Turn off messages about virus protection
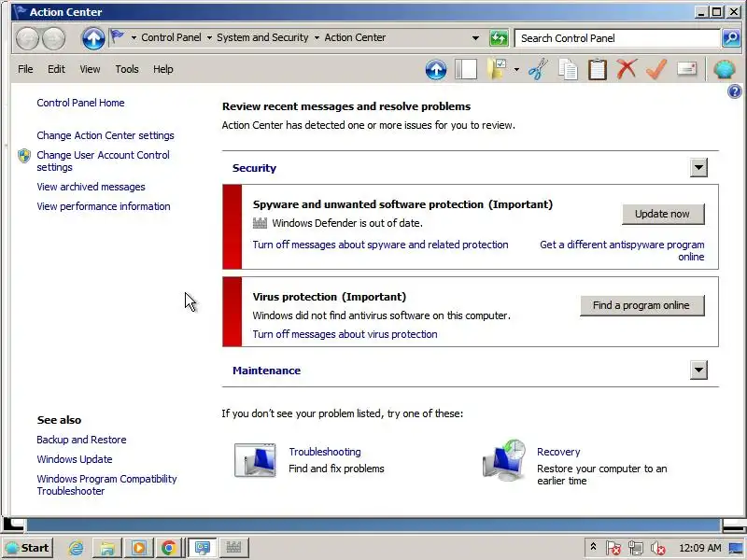747x560 pixels. [x=345, y=335]
